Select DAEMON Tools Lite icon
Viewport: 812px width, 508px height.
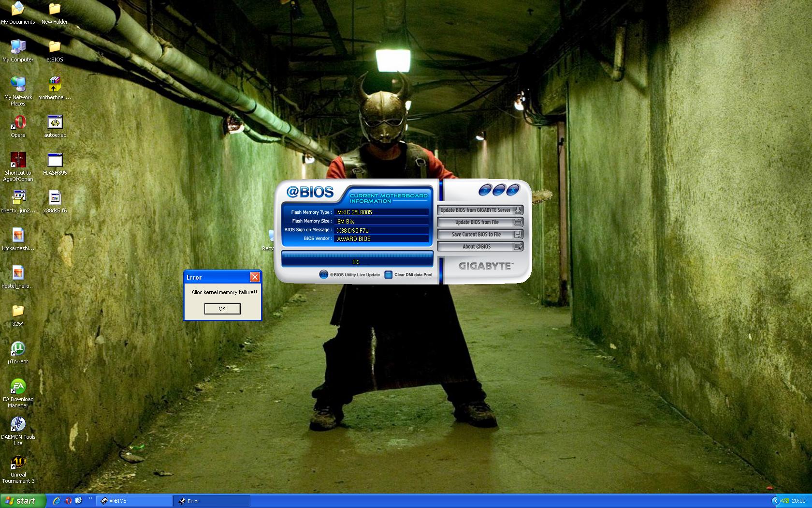[x=18, y=431]
